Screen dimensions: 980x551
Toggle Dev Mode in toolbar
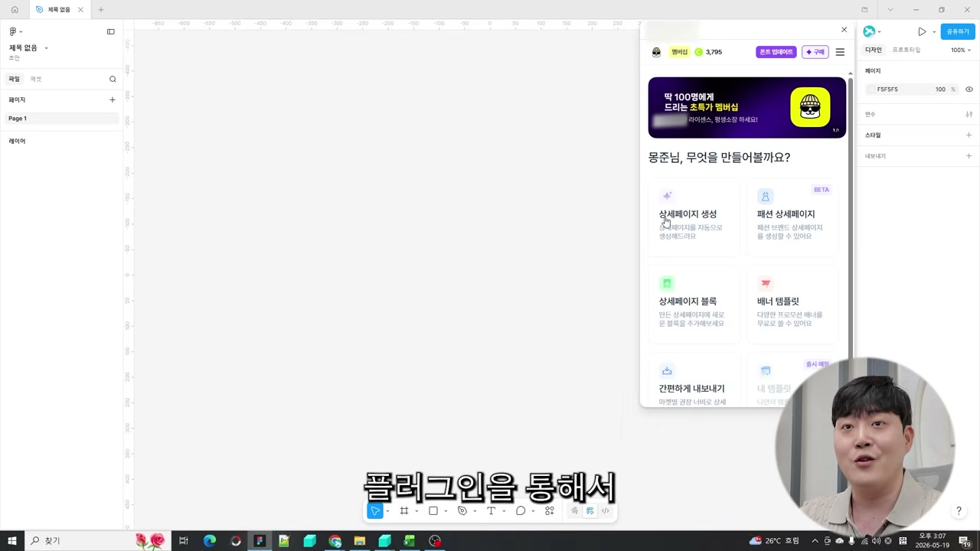pyautogui.click(x=606, y=511)
